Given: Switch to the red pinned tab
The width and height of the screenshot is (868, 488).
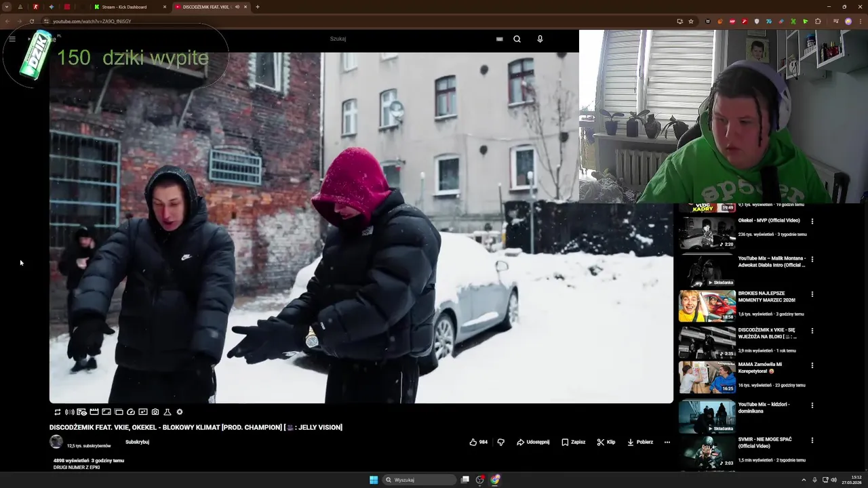Looking at the screenshot, I should (x=66, y=7).
